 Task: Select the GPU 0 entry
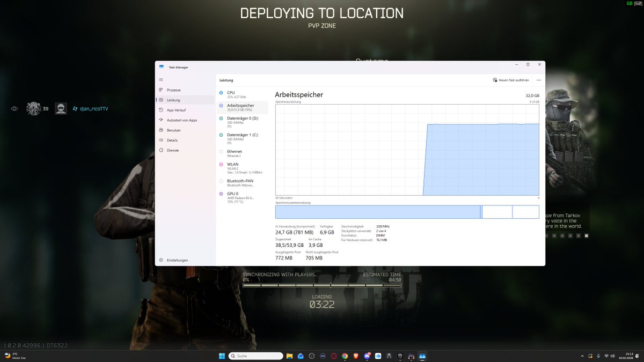(x=242, y=197)
